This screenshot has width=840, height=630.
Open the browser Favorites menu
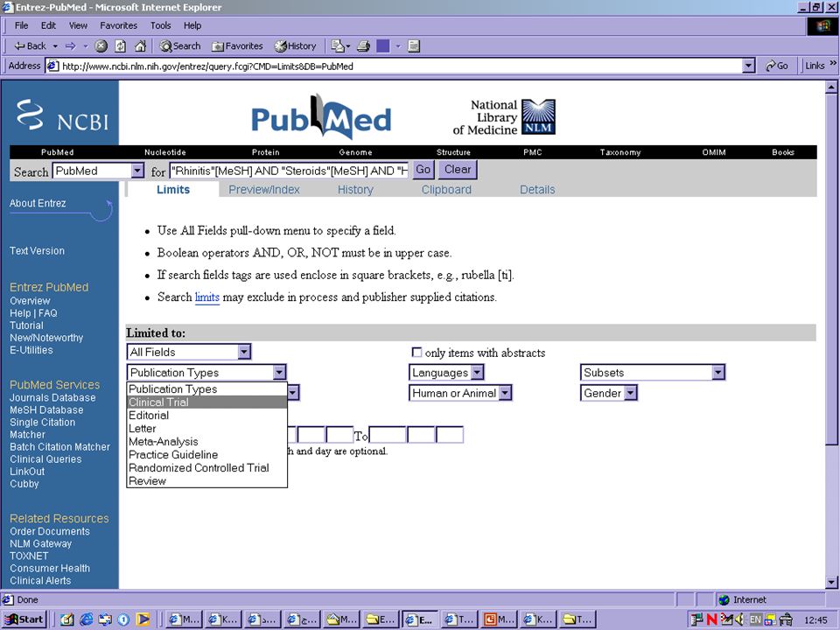118,25
